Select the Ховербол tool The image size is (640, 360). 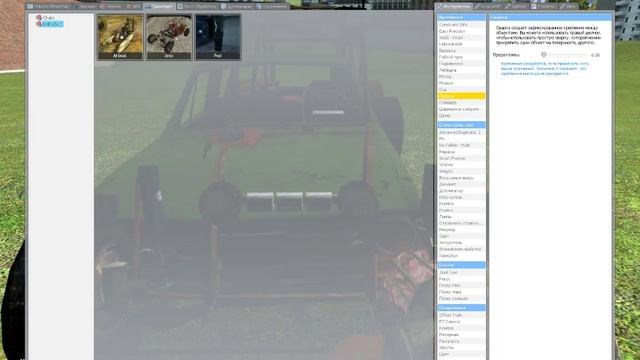461,256
